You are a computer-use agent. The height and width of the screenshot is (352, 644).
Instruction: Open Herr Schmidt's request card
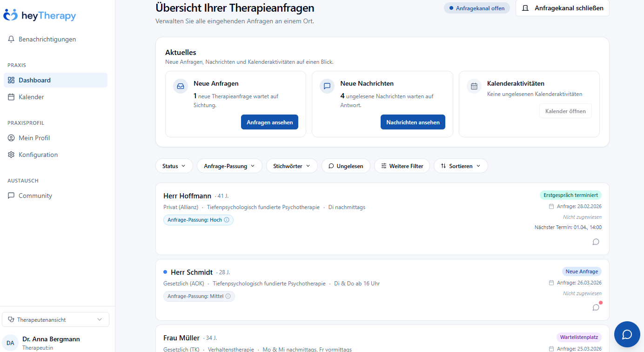[382, 290]
